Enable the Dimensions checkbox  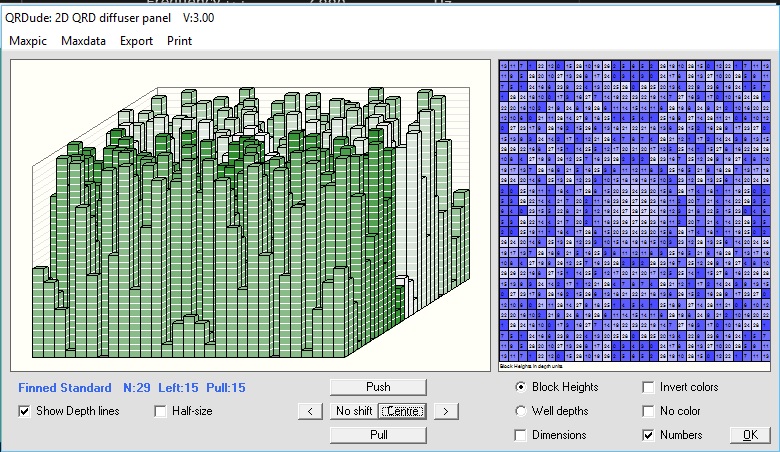click(520, 435)
